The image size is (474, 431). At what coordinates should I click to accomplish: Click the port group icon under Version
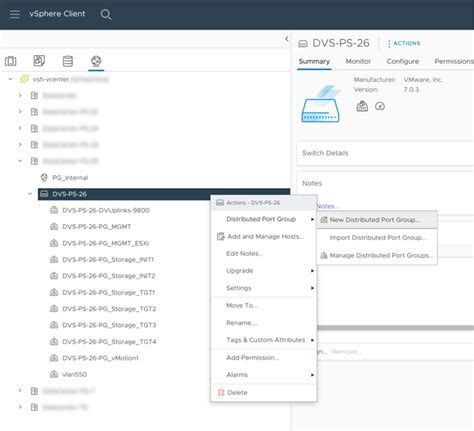coord(362,106)
